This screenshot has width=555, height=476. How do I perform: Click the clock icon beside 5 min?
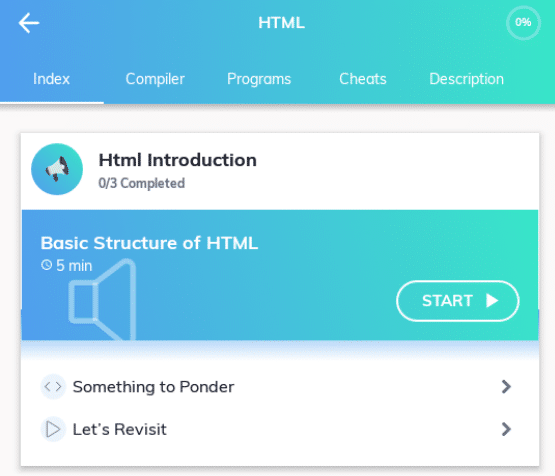point(46,265)
